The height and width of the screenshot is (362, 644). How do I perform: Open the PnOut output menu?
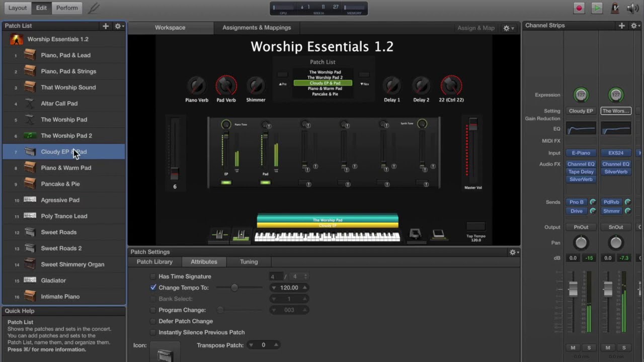(581, 227)
